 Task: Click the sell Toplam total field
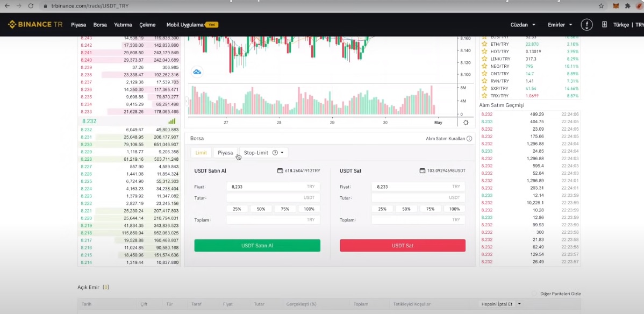[x=419, y=220]
